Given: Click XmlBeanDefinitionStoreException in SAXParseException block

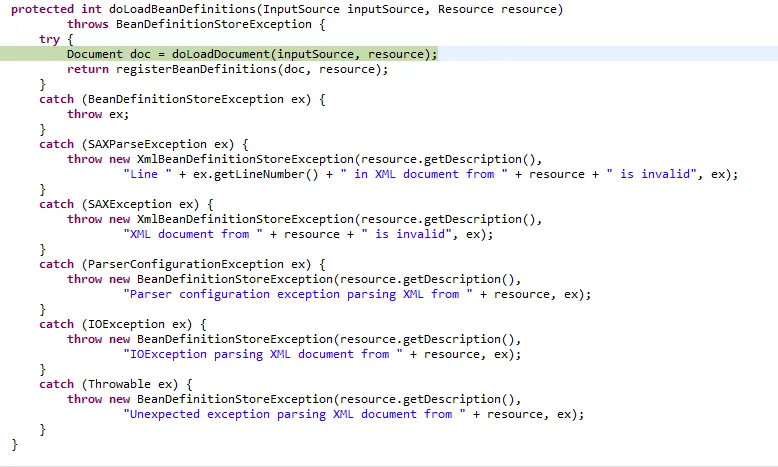Looking at the screenshot, I should (x=245, y=159).
